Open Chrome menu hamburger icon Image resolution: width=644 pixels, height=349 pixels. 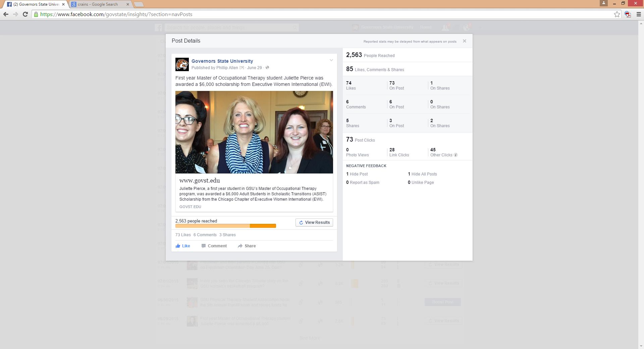(638, 14)
